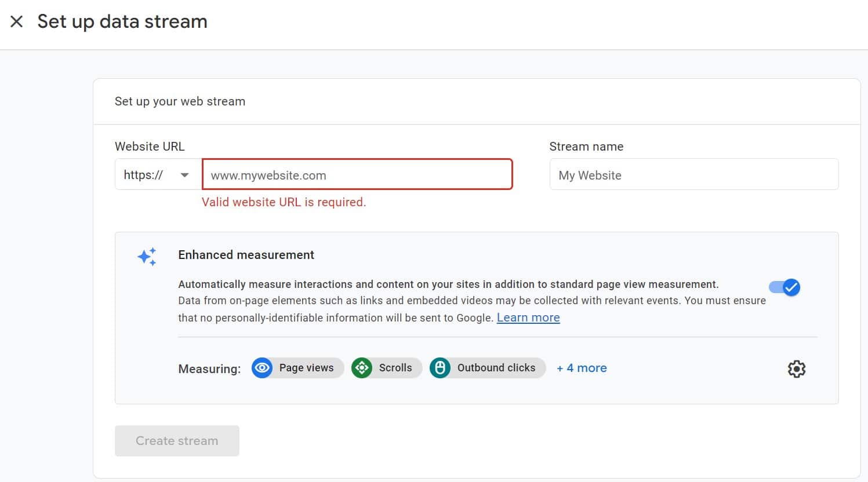Click the Scrolls measurement icon
Image resolution: width=868 pixels, height=482 pixels.
(x=362, y=368)
